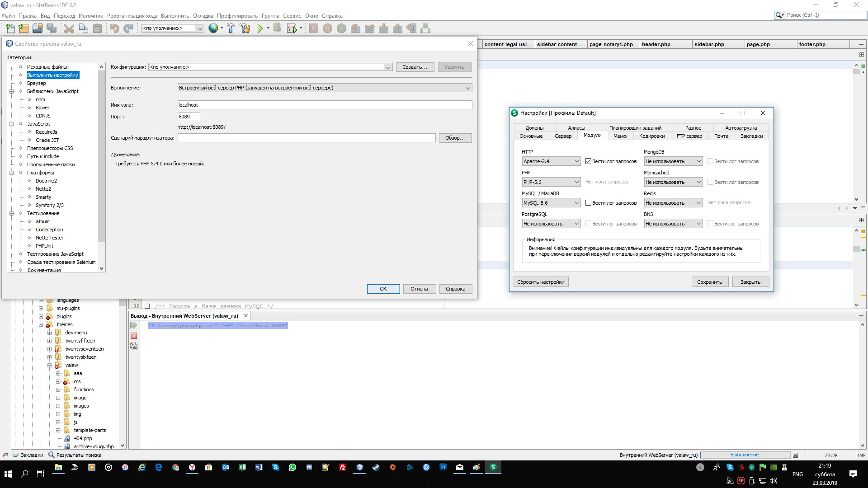
Task: Click the 'Создать...' configuration button
Action: coord(415,67)
